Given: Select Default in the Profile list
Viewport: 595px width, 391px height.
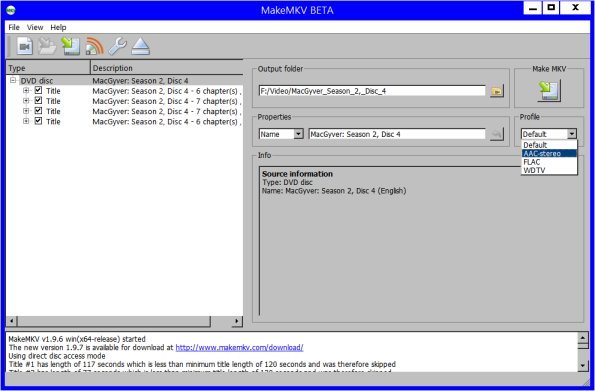Looking at the screenshot, I should (549, 145).
